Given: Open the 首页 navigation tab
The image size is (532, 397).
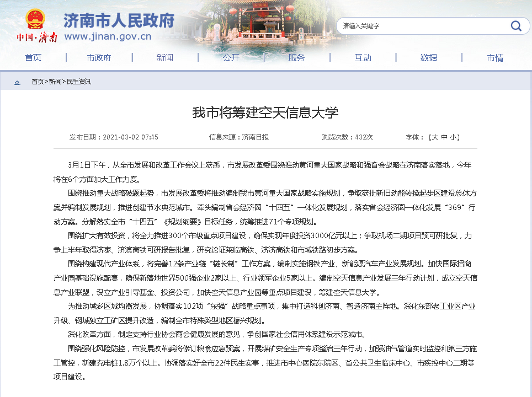Looking at the screenshot, I should click(x=33, y=58).
